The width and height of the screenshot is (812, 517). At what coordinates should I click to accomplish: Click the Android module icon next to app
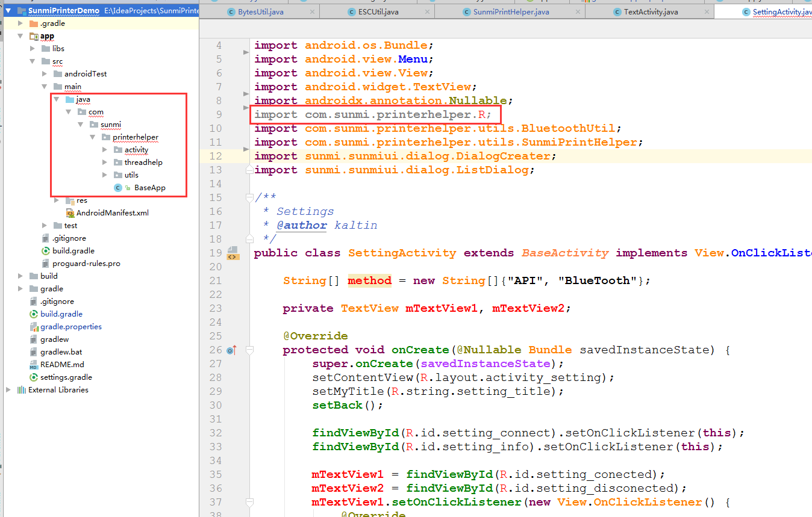[35, 36]
